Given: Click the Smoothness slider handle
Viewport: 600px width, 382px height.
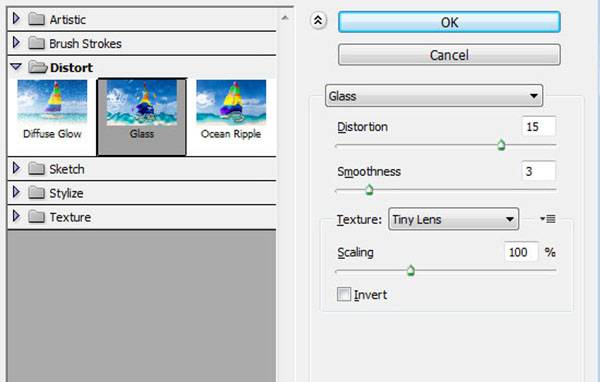Looking at the screenshot, I should (369, 189).
